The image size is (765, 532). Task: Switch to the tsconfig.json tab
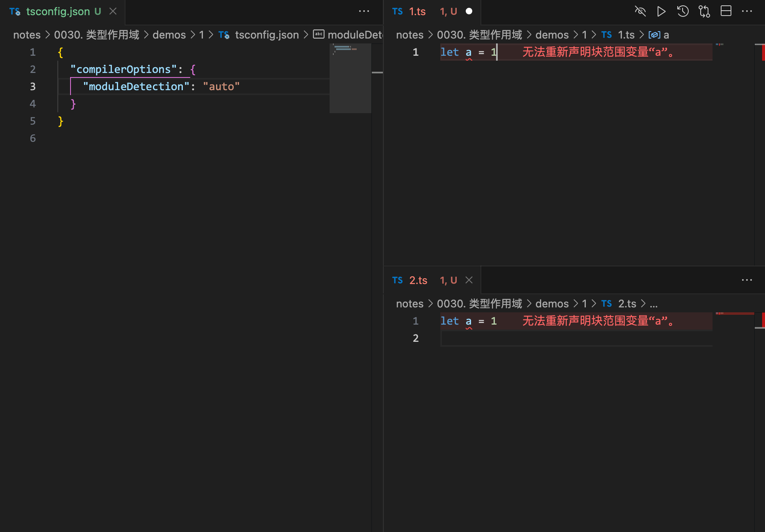point(57,11)
